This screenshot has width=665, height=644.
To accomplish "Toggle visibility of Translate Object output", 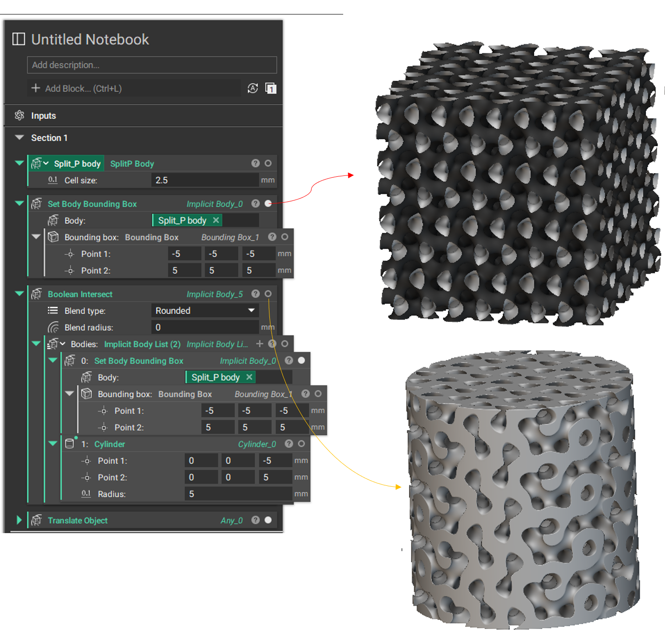I will pos(268,520).
